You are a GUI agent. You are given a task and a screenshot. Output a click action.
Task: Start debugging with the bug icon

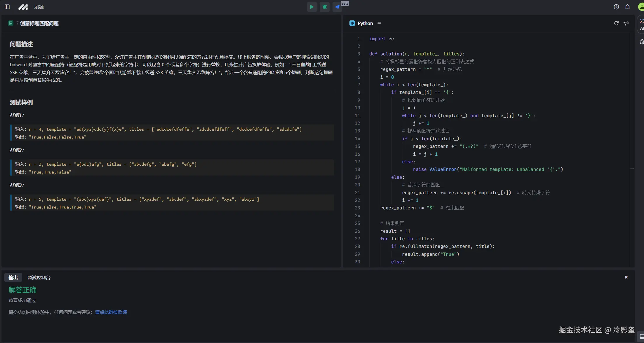point(324,7)
